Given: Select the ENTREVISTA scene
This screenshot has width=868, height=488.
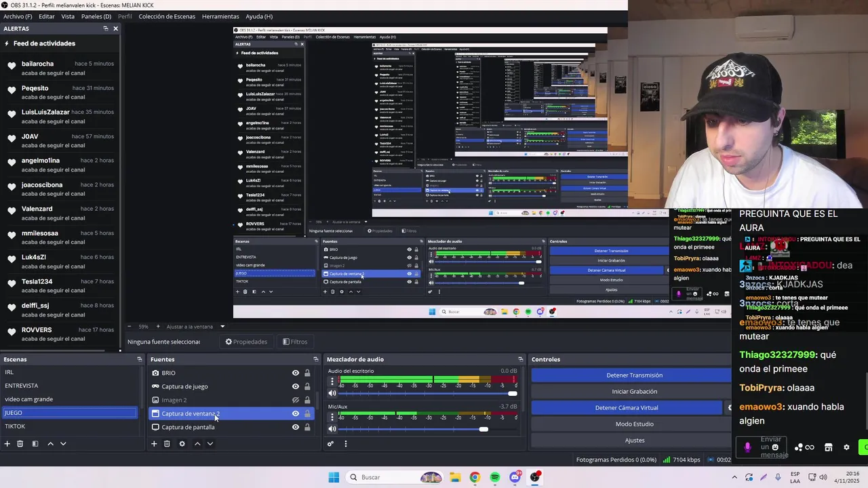Looking at the screenshot, I should (x=69, y=386).
